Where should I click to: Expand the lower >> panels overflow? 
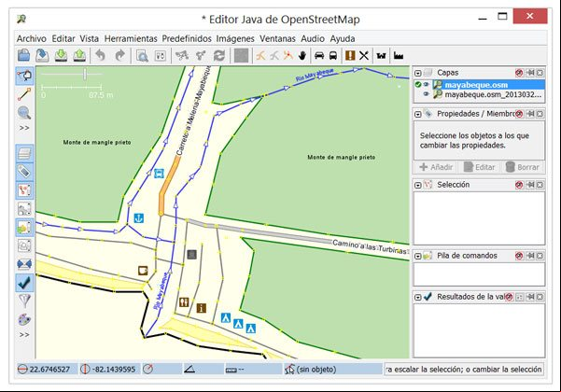click(x=24, y=335)
